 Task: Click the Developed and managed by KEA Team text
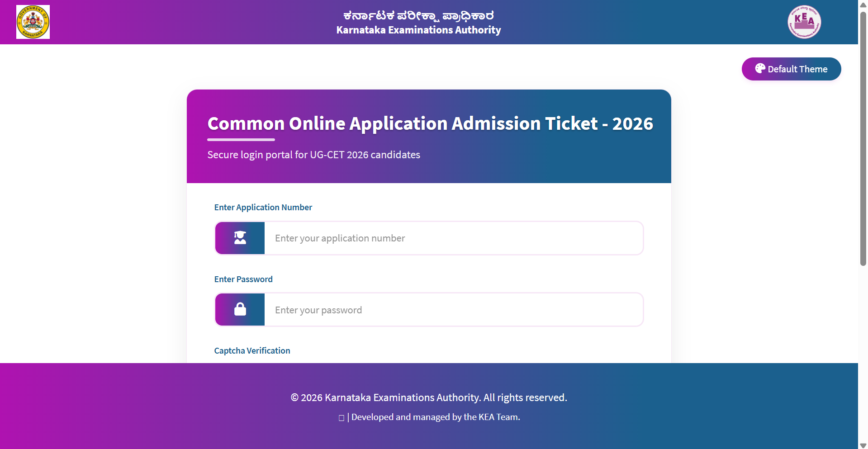click(436, 417)
